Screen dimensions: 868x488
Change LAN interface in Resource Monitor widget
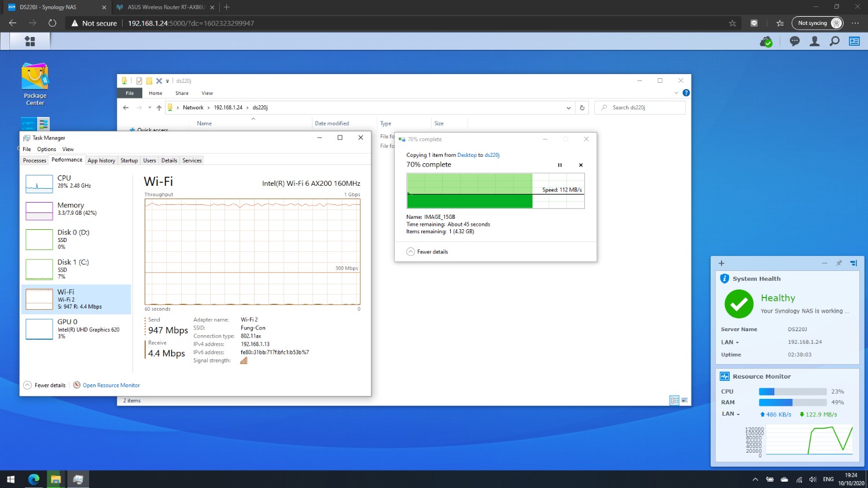731,414
